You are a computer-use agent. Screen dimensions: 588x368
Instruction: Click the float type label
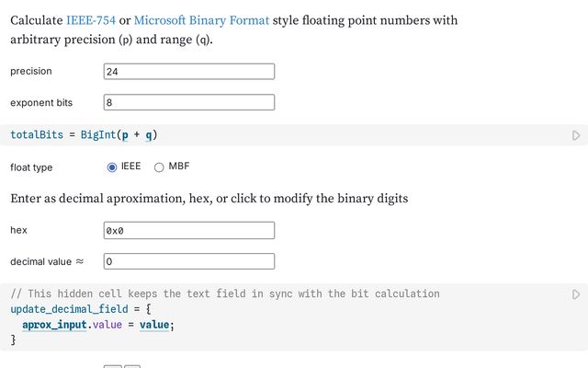coord(31,167)
